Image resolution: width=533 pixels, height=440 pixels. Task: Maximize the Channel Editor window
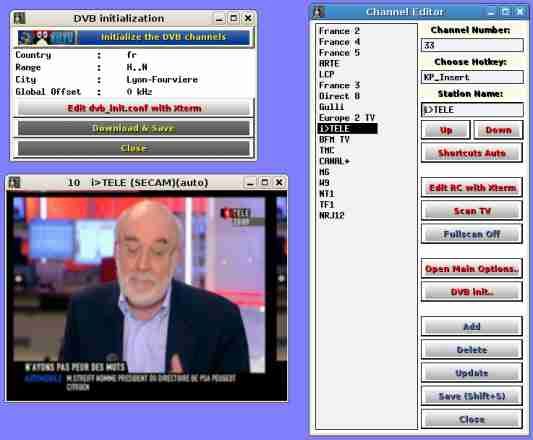coord(506,12)
